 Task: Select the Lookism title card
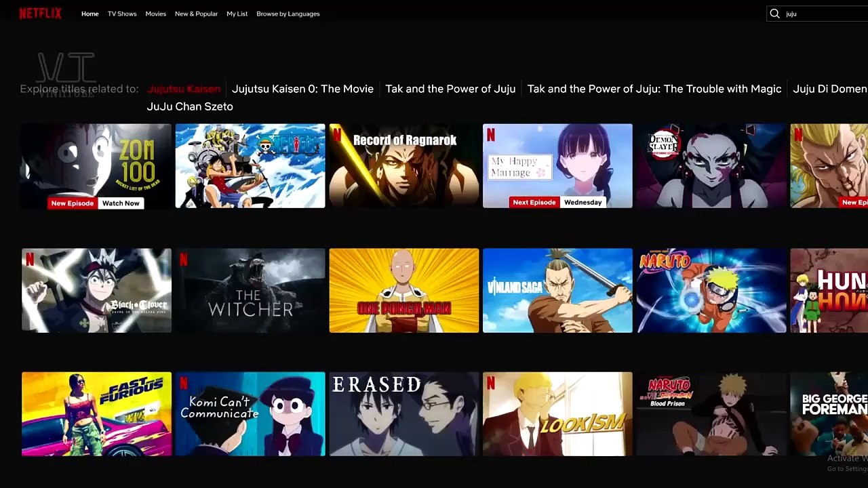[x=557, y=414]
